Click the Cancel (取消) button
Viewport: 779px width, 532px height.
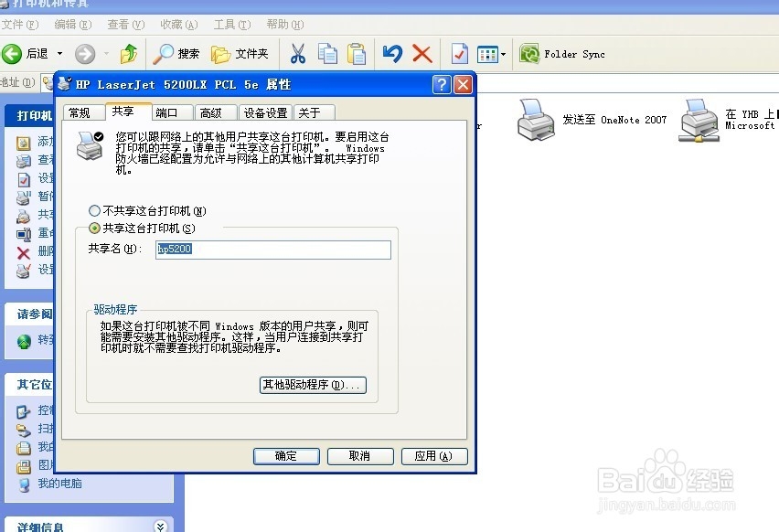click(360, 456)
